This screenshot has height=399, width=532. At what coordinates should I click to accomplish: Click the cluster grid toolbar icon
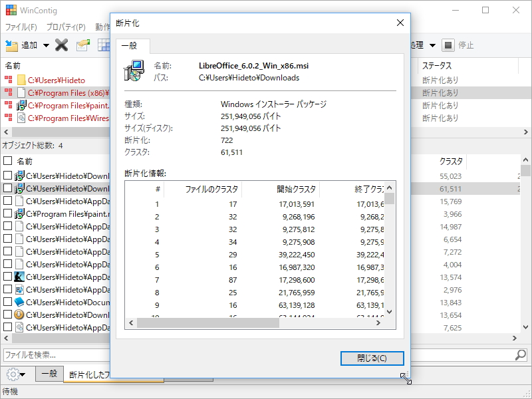pyautogui.click(x=104, y=45)
